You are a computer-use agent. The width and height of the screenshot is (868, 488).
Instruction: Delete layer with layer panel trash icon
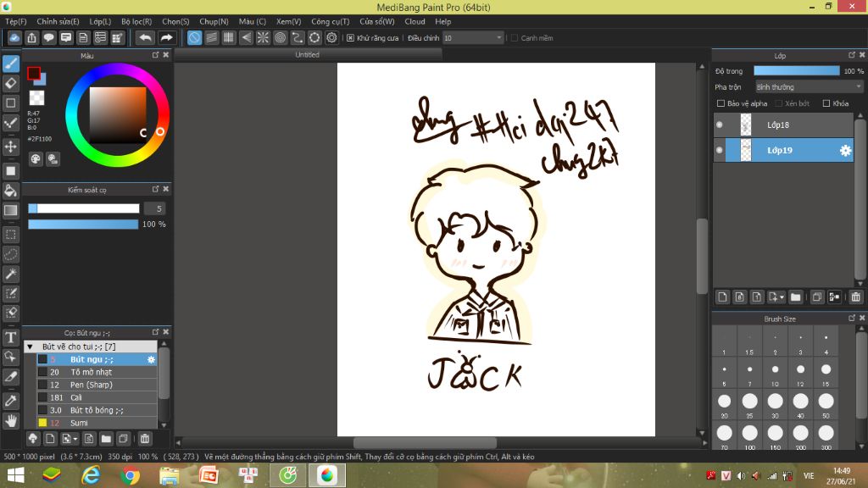tap(856, 297)
